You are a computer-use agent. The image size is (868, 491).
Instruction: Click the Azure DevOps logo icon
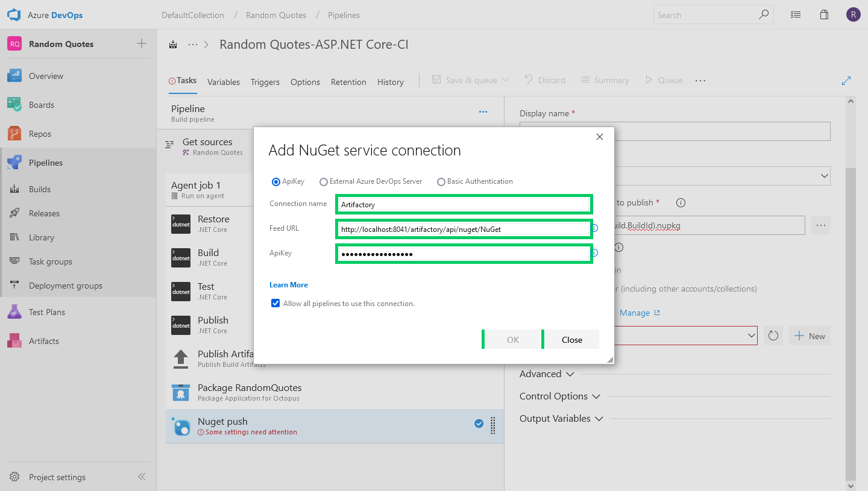point(14,15)
